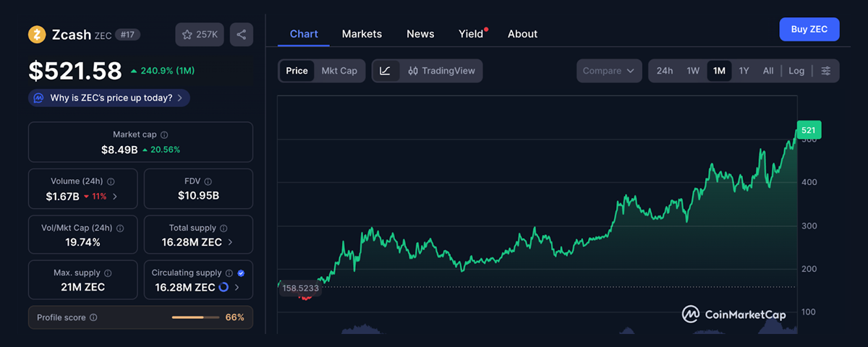This screenshot has height=347, width=868.
Task: Click the Market cap info icon
Action: coord(164,135)
